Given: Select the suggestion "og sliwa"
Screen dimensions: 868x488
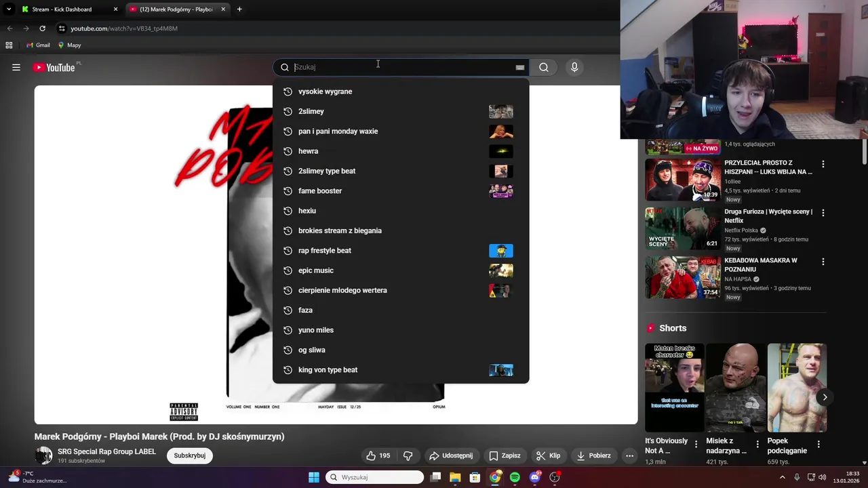Looking at the screenshot, I should 401,350.
